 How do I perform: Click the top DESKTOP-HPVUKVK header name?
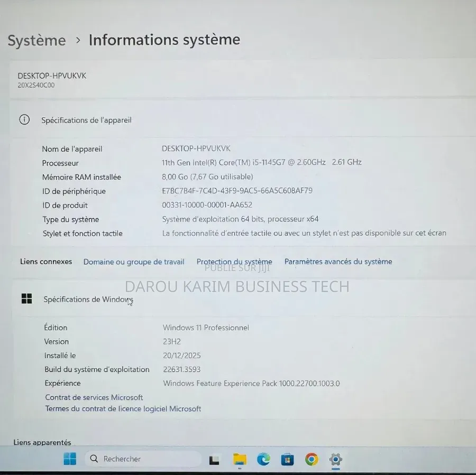(x=52, y=76)
